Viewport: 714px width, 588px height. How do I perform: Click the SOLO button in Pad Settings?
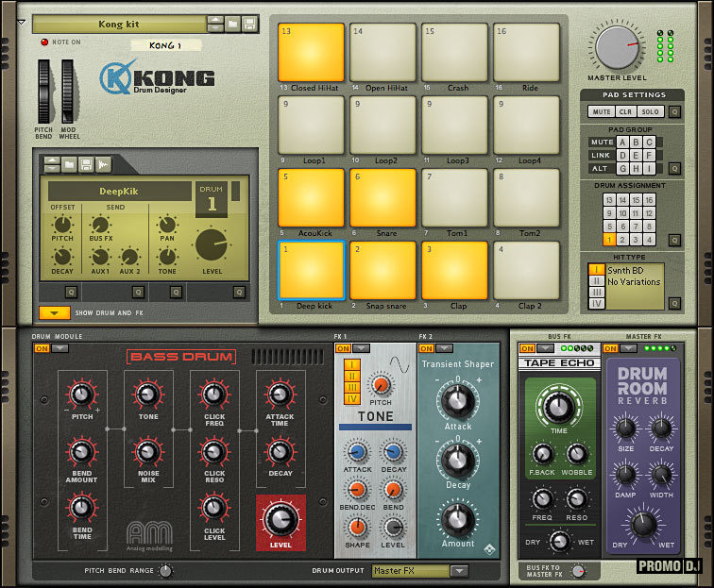(650, 111)
